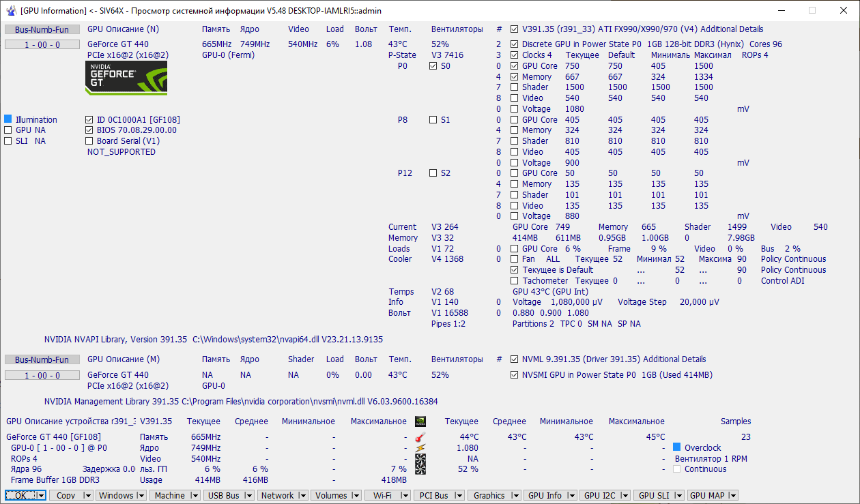Toggle the Fan ALL checkbox
Screen dimensions: 860x504
515,259
